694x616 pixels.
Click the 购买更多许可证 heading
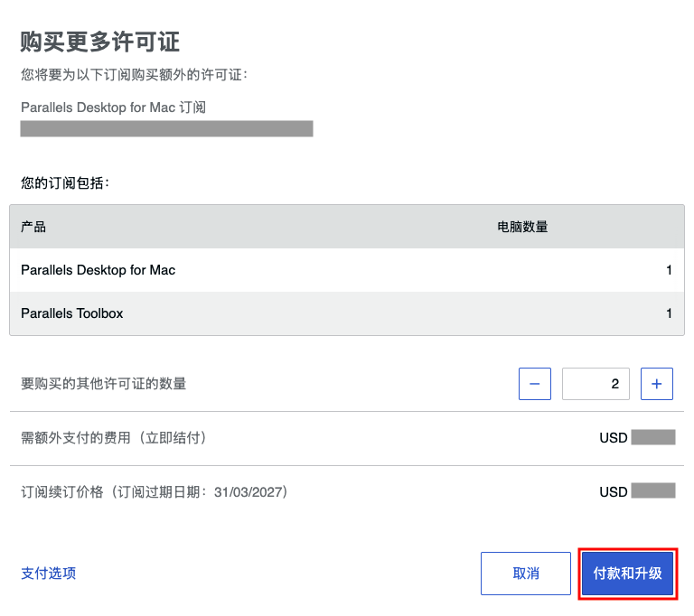(x=100, y=42)
